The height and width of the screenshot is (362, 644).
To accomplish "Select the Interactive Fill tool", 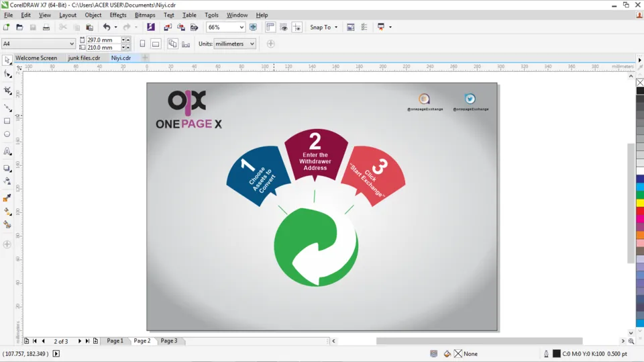I will (x=7, y=212).
